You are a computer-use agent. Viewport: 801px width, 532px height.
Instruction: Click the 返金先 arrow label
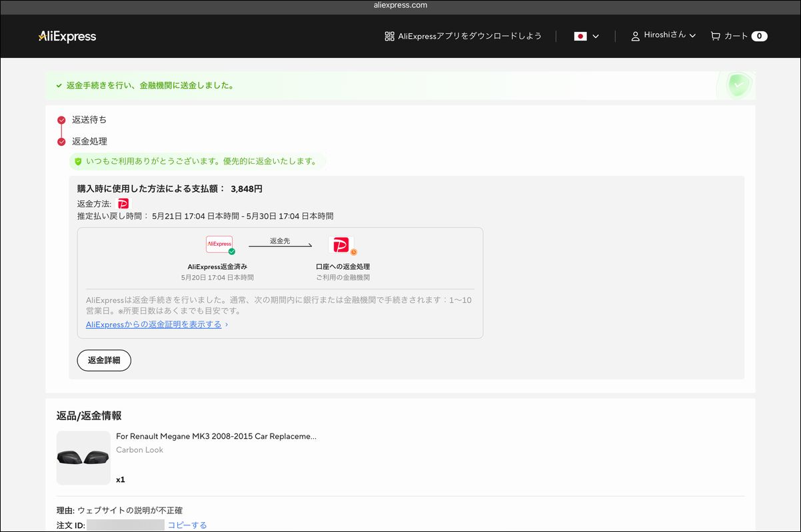[x=280, y=241]
